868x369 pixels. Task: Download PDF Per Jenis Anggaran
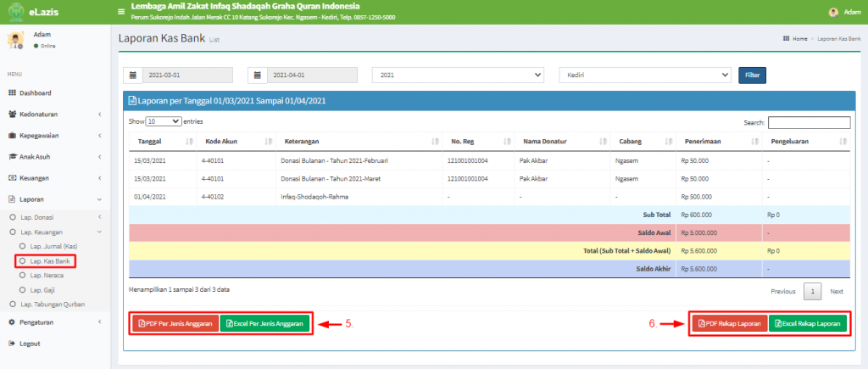[x=175, y=323]
